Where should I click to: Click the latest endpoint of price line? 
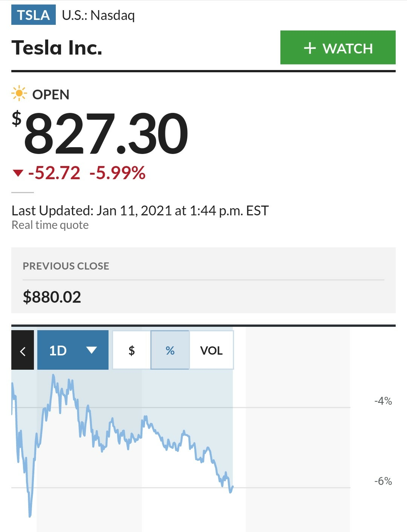[x=233, y=487]
